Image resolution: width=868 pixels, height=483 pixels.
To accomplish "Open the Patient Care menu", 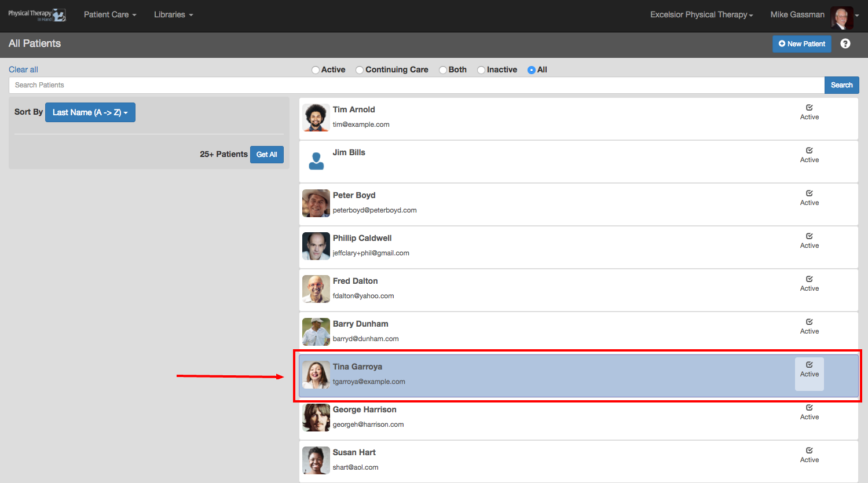I will pyautogui.click(x=110, y=15).
